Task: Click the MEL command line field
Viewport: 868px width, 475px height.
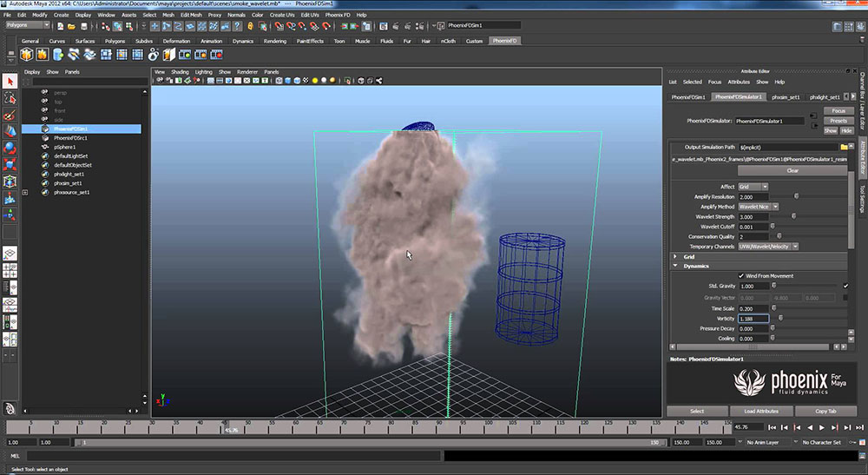Action: tap(234, 456)
